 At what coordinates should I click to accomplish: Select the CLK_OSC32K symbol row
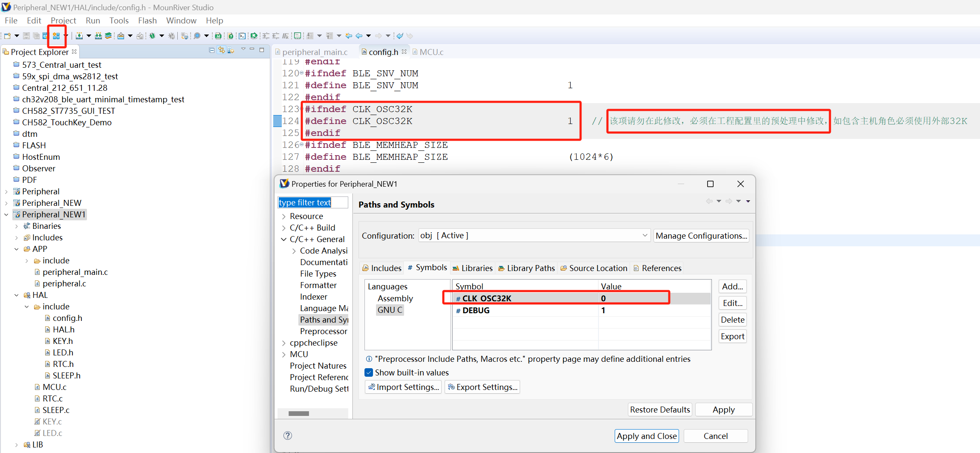[x=581, y=298]
